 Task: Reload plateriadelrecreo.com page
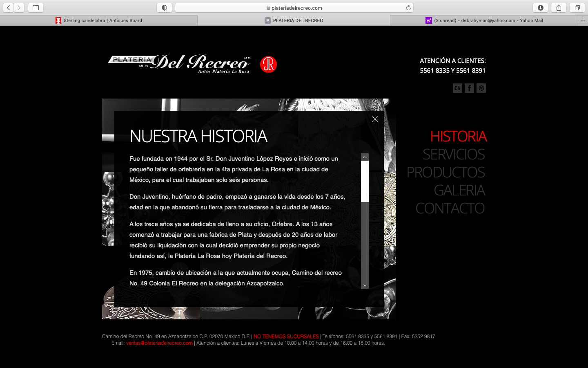(408, 7)
